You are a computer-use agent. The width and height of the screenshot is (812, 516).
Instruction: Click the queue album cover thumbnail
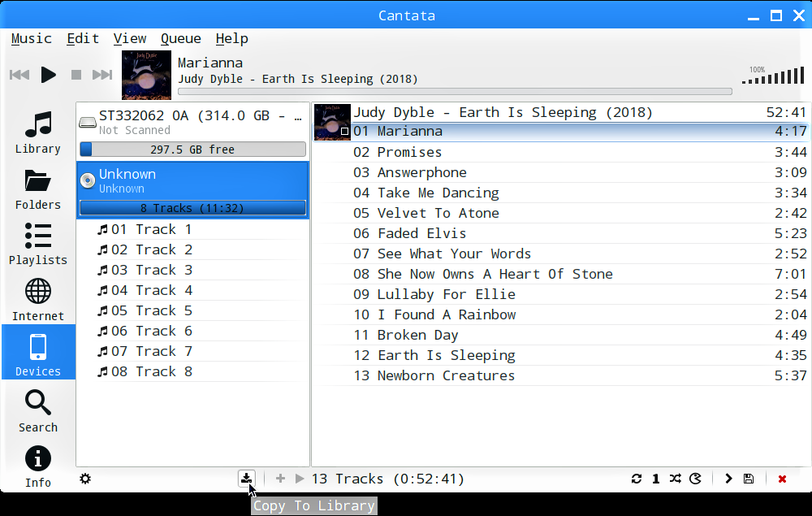pos(332,122)
